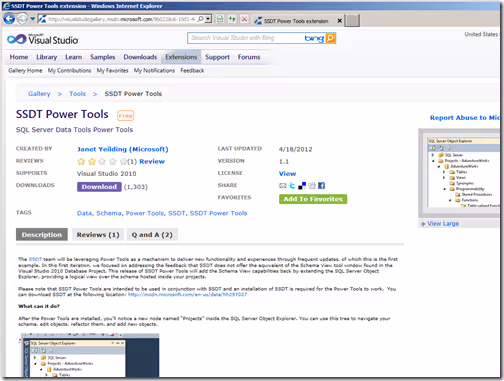Click the Schema tag
Viewport: 504px width, 381px height.
(x=109, y=213)
